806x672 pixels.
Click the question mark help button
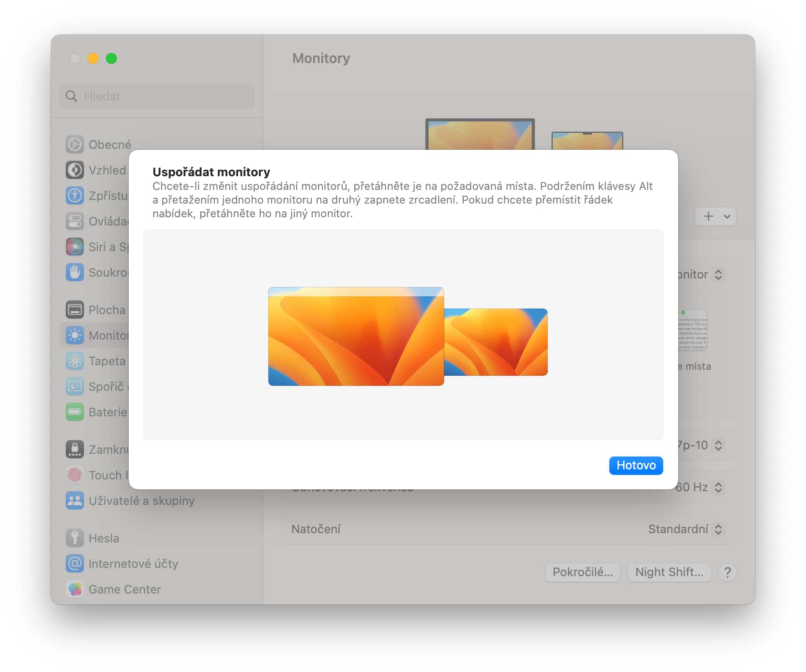727,572
